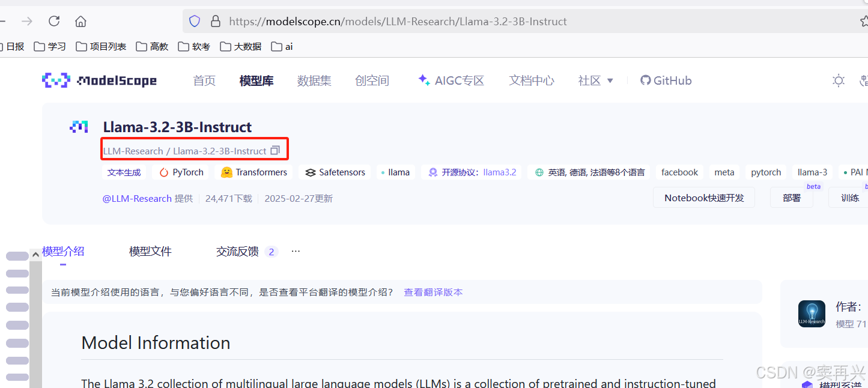Click the facebook tag
Screen dimensions: 868x388
point(679,172)
